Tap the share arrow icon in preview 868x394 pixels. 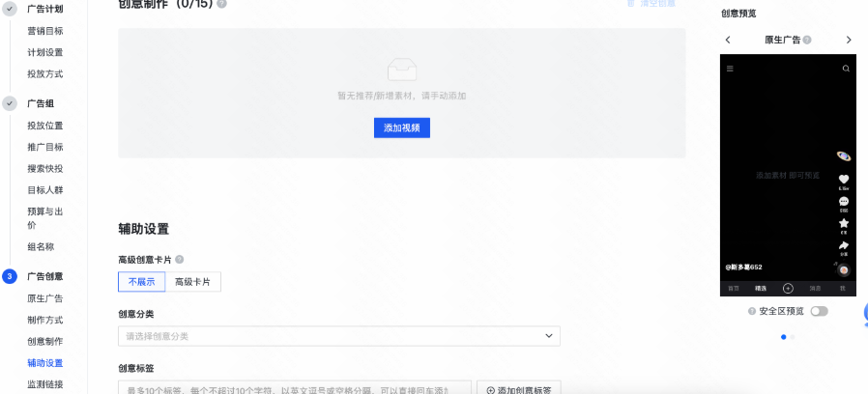(x=844, y=245)
